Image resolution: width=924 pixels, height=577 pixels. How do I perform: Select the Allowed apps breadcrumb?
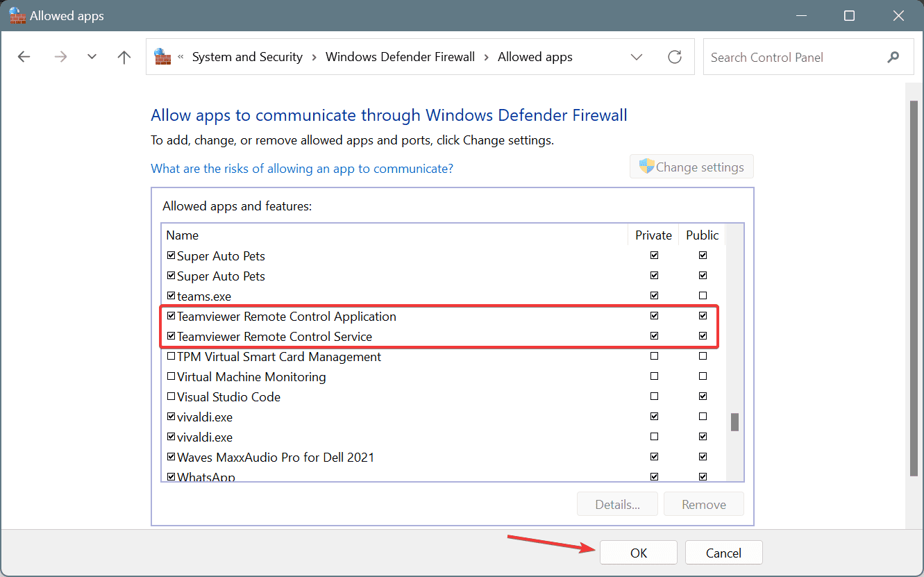[x=535, y=57]
